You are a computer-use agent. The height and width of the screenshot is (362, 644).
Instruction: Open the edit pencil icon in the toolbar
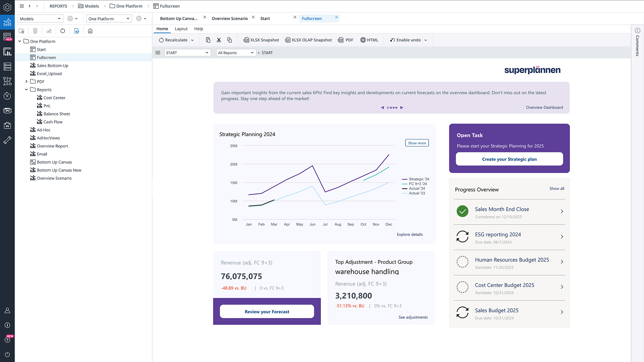click(49, 31)
